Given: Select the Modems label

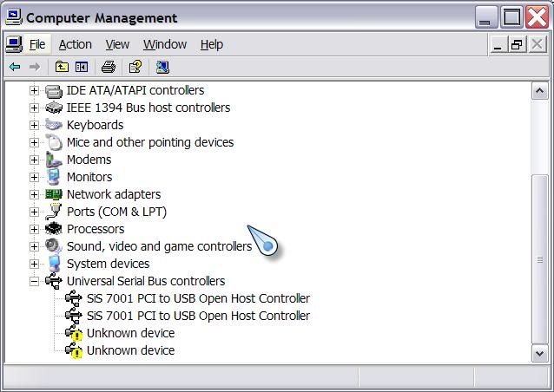Looking at the screenshot, I should pyautogui.click(x=89, y=160).
